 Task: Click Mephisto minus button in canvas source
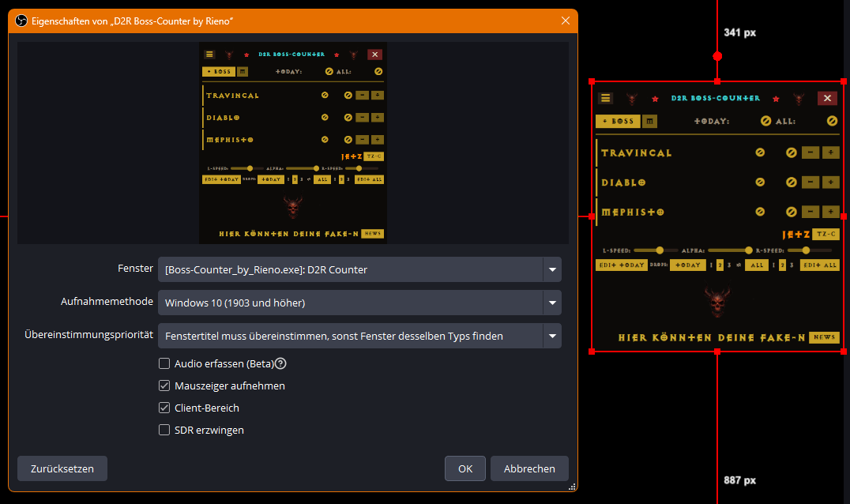point(811,212)
